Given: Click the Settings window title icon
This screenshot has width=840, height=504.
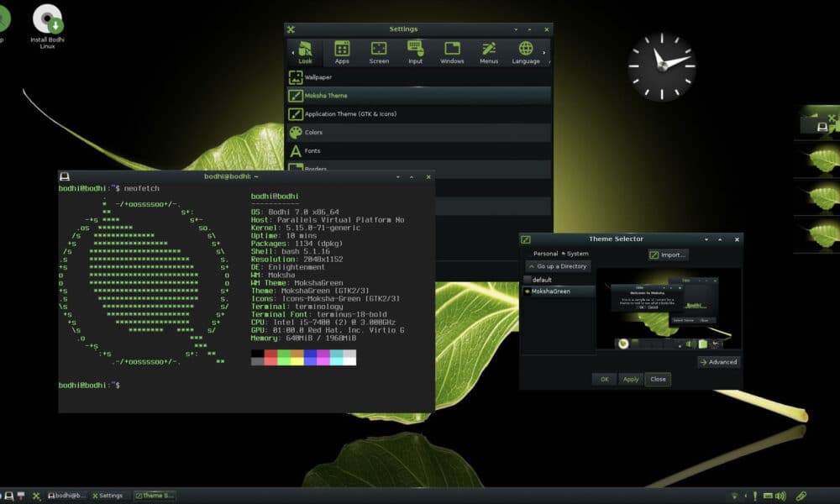Looking at the screenshot, I should point(291,29).
